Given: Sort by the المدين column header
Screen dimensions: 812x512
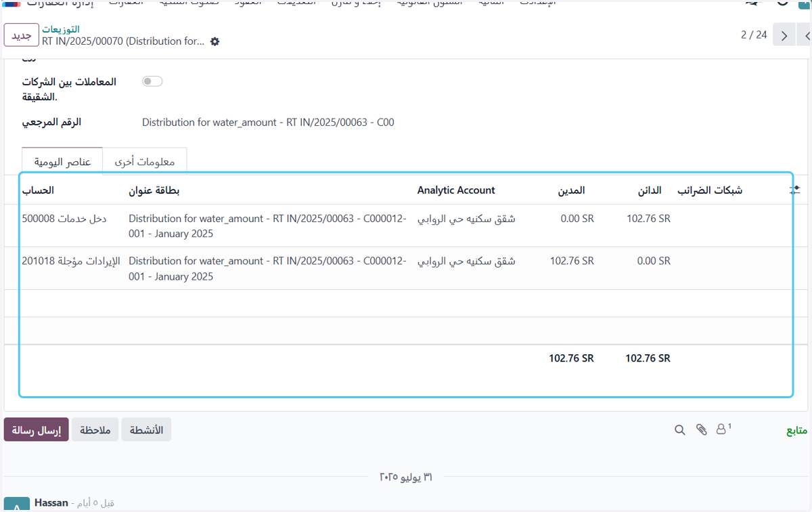Looking at the screenshot, I should (x=571, y=190).
